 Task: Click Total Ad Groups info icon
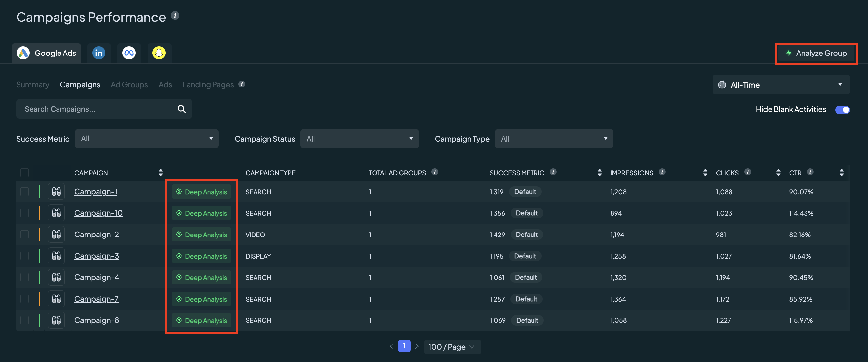(x=435, y=172)
